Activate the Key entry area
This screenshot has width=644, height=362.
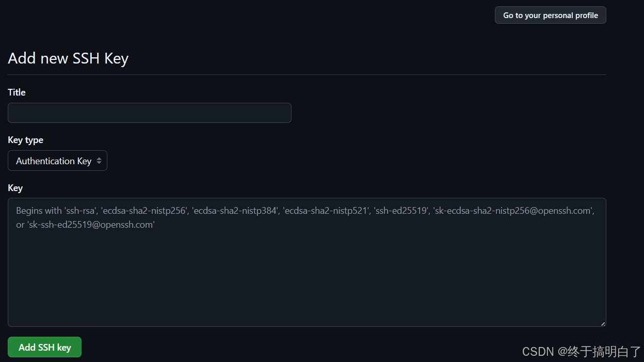point(307,262)
